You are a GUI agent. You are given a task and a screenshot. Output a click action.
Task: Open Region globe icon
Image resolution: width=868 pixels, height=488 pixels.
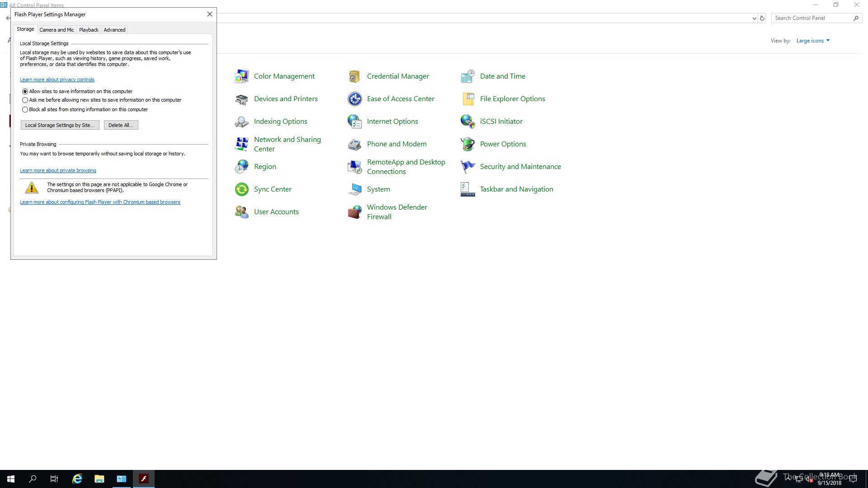(241, 167)
